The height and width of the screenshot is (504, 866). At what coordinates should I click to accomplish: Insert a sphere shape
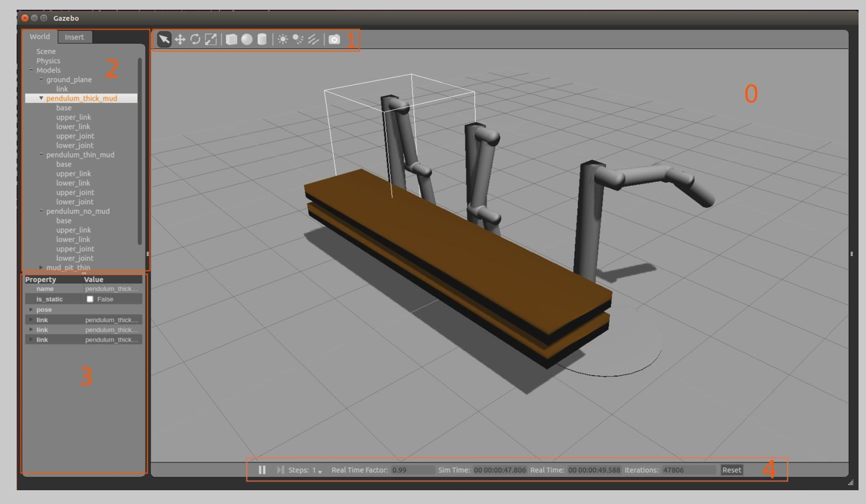pyautogui.click(x=247, y=39)
